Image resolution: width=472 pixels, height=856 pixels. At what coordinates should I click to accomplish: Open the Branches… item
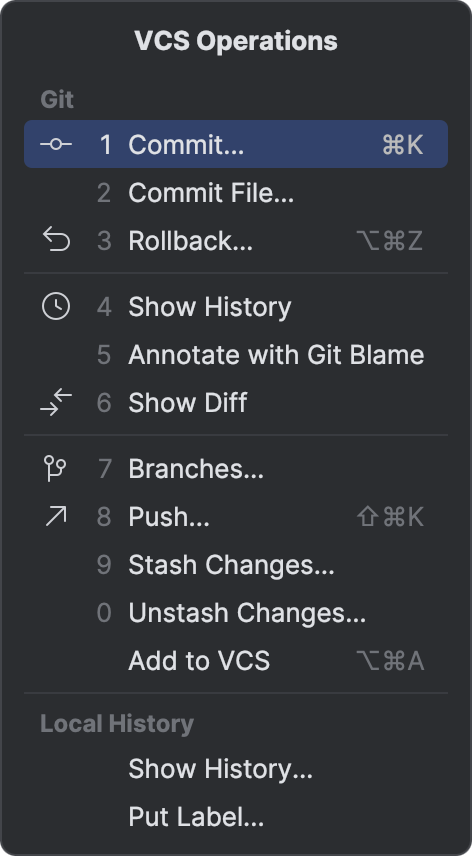click(236, 469)
